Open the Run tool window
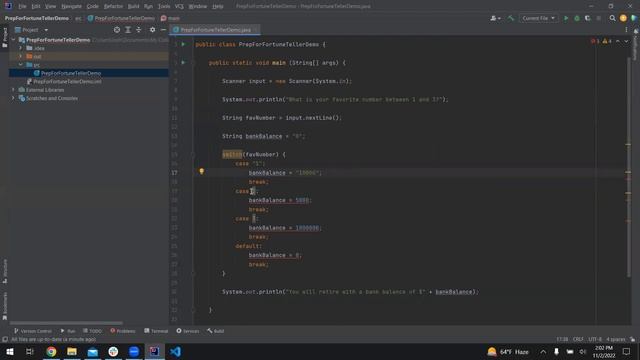The height and width of the screenshot is (360, 640). [x=68, y=331]
